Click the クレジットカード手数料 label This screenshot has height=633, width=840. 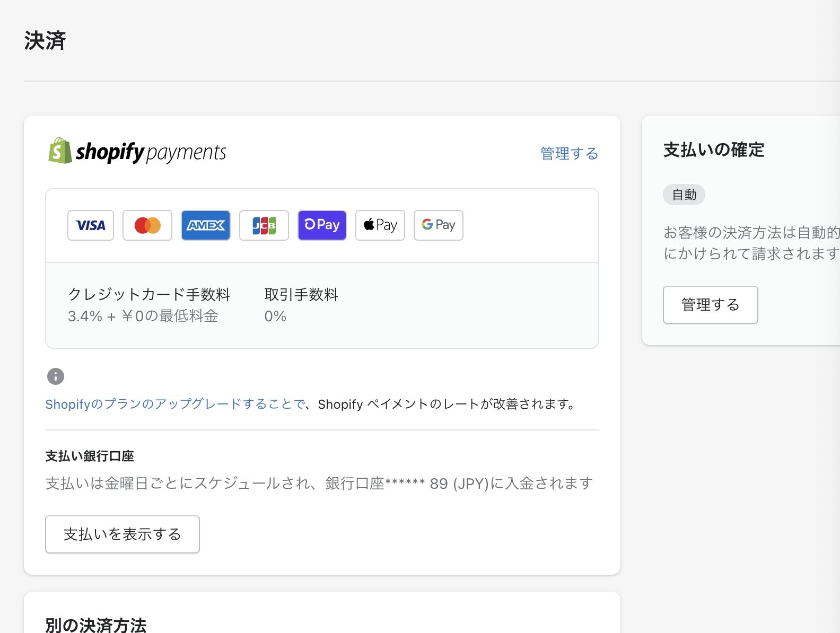pos(149,294)
